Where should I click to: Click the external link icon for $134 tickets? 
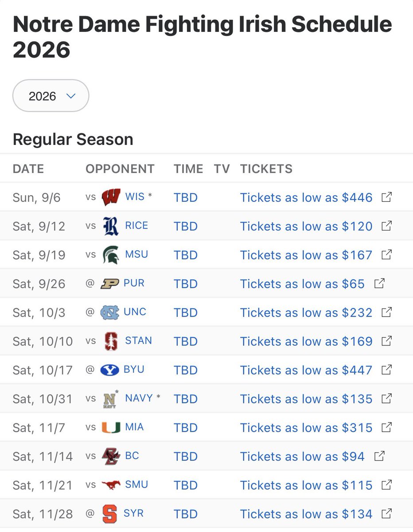[386, 514]
